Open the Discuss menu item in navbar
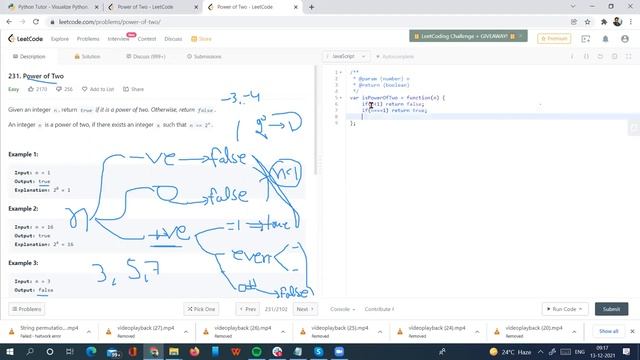The height and width of the screenshot is (360, 640). (x=173, y=39)
